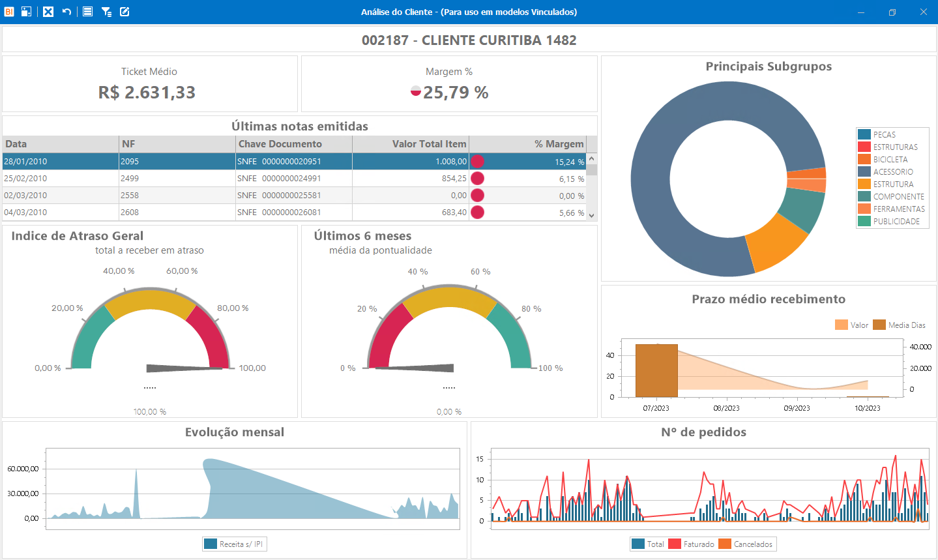Click the undo arrow icon

pos(66,12)
